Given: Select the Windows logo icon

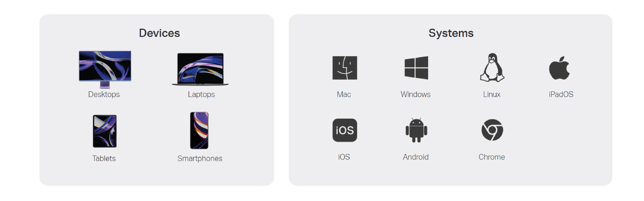Looking at the screenshot, I should pyautogui.click(x=416, y=68).
